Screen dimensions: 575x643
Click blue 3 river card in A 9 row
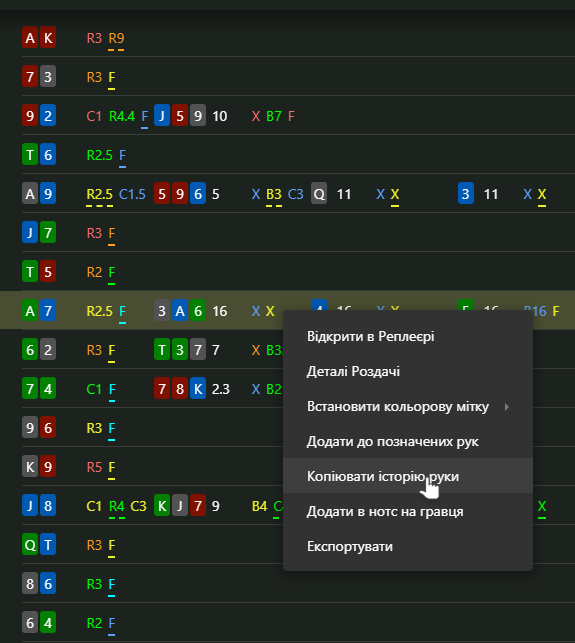pos(466,194)
